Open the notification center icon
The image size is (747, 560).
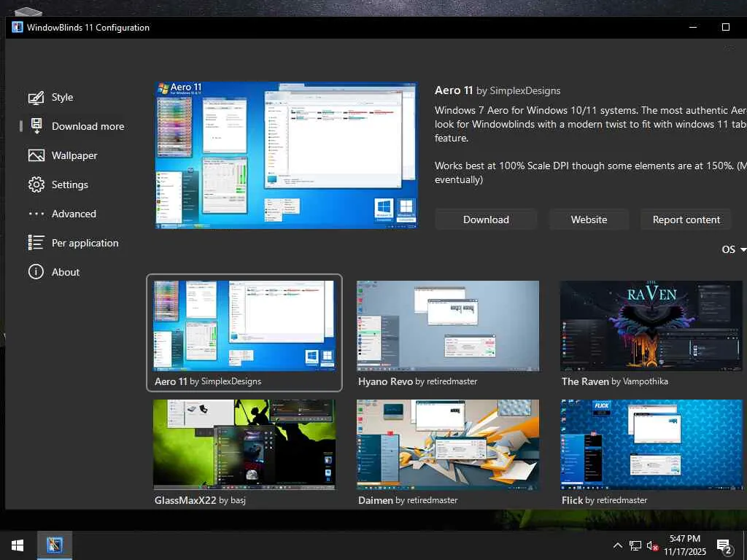(724, 546)
